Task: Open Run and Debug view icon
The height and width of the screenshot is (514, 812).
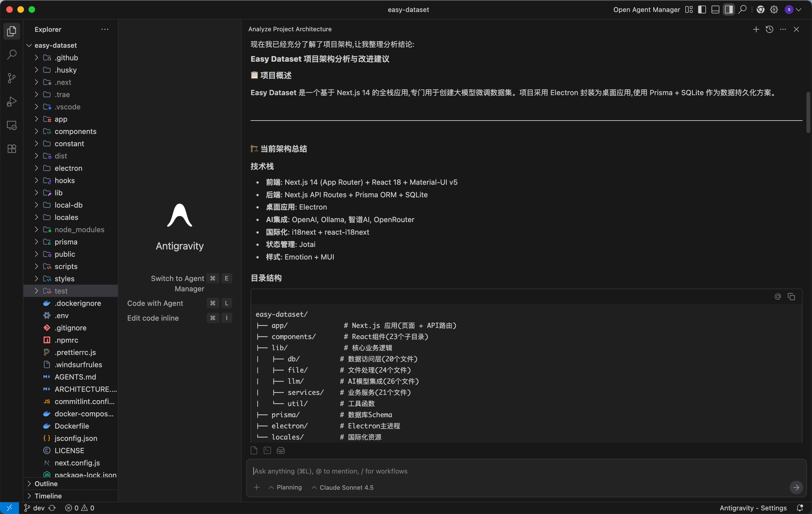Action: pos(12,102)
